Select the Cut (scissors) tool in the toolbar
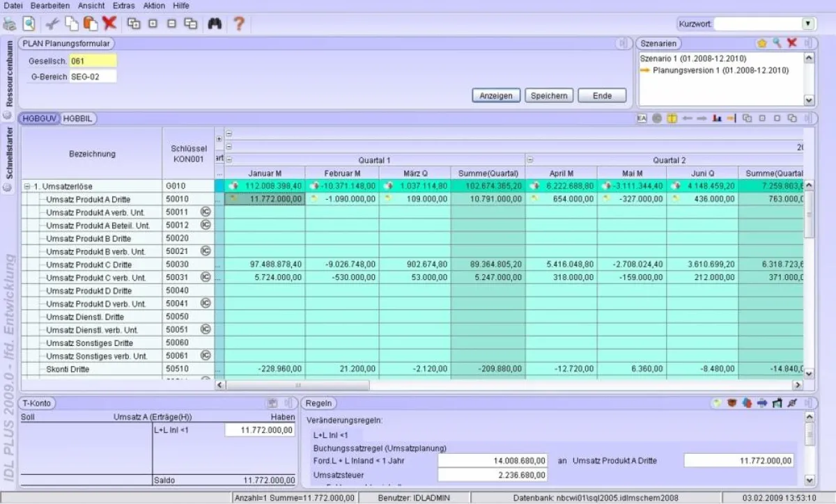This screenshot has height=504, width=836. point(52,23)
